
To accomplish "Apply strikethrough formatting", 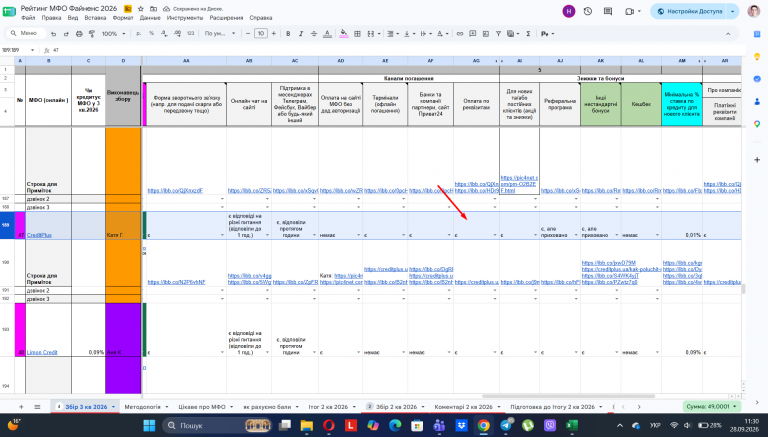I will point(314,34).
